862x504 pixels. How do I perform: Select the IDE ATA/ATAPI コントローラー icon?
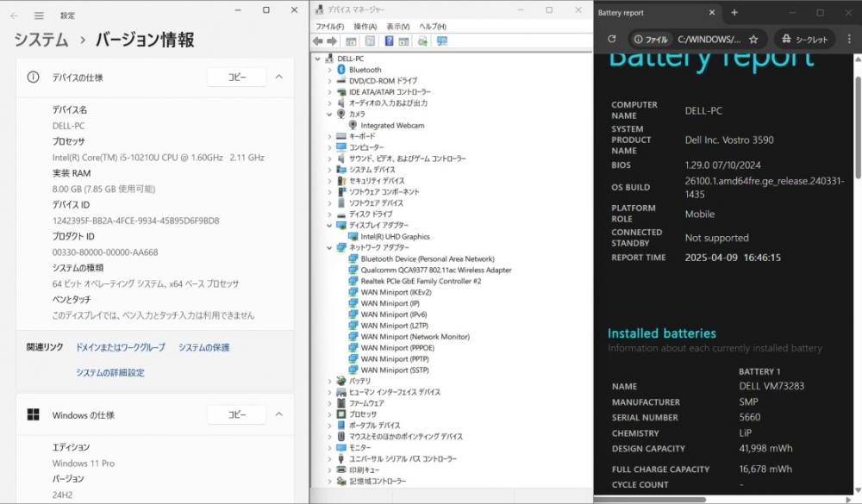click(340, 92)
